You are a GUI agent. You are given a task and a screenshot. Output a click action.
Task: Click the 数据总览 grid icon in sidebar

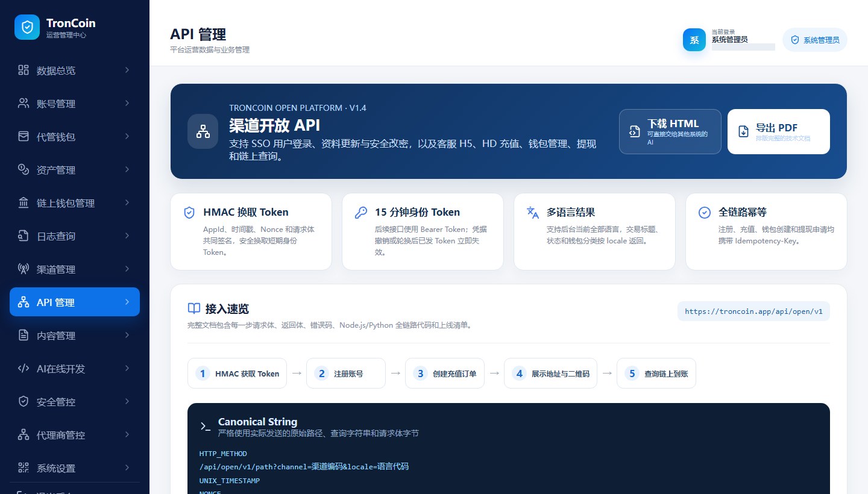pyautogui.click(x=24, y=70)
